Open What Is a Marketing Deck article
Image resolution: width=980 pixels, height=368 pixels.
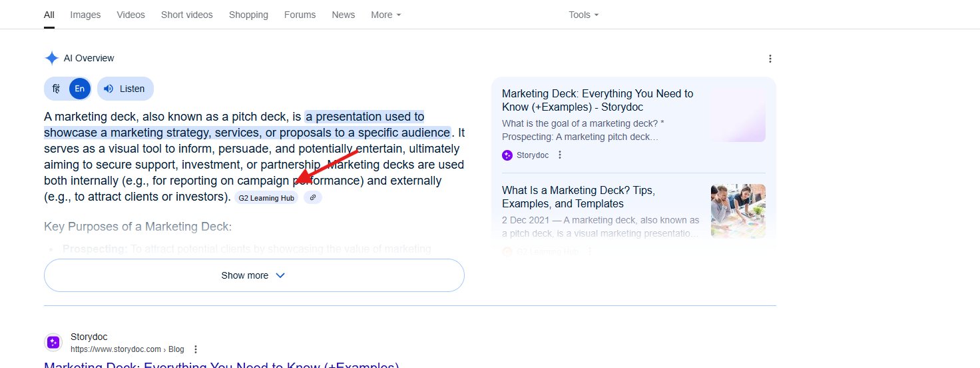[x=579, y=197]
